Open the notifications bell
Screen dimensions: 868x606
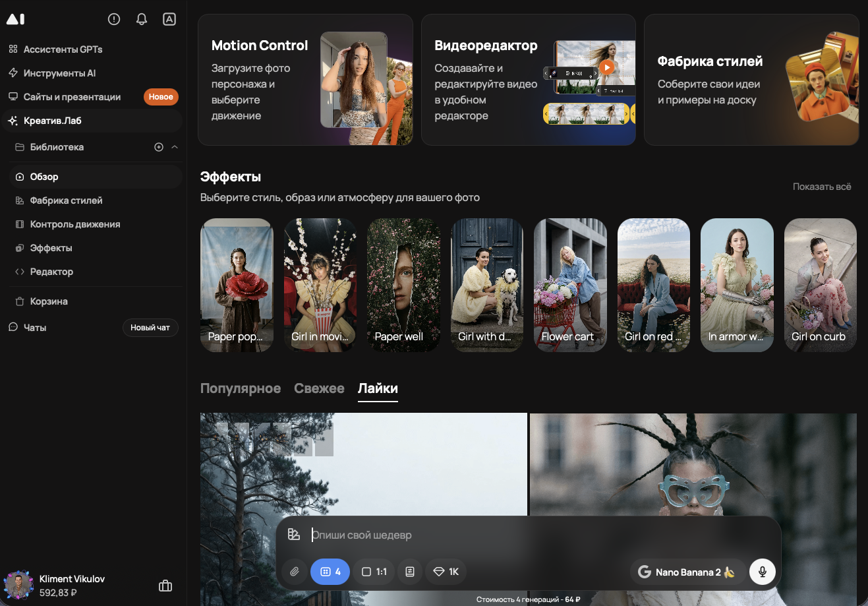142,19
